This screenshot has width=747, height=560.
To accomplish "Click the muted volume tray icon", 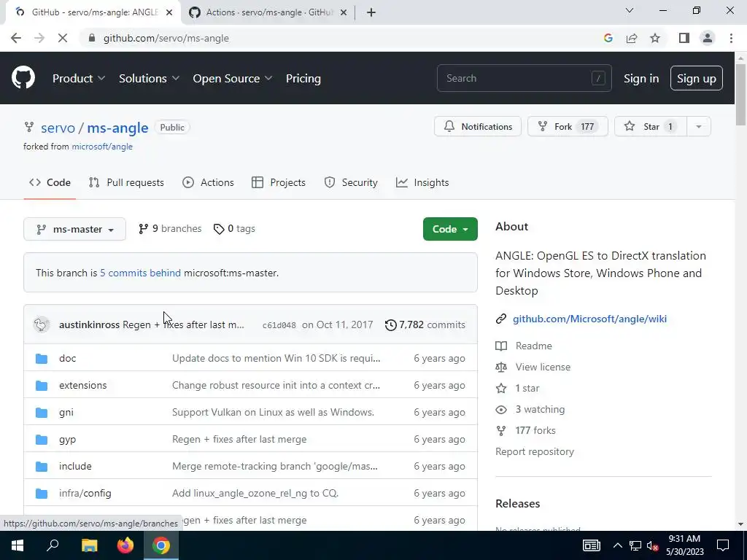I will point(652,545).
